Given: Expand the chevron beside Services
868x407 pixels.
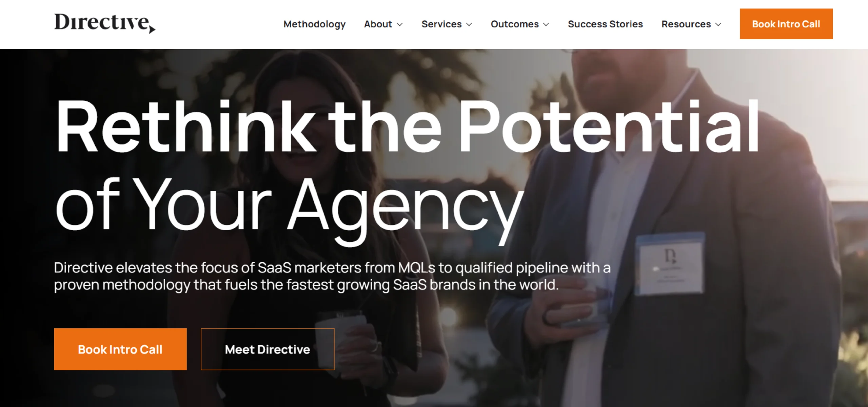Looking at the screenshot, I should point(469,24).
